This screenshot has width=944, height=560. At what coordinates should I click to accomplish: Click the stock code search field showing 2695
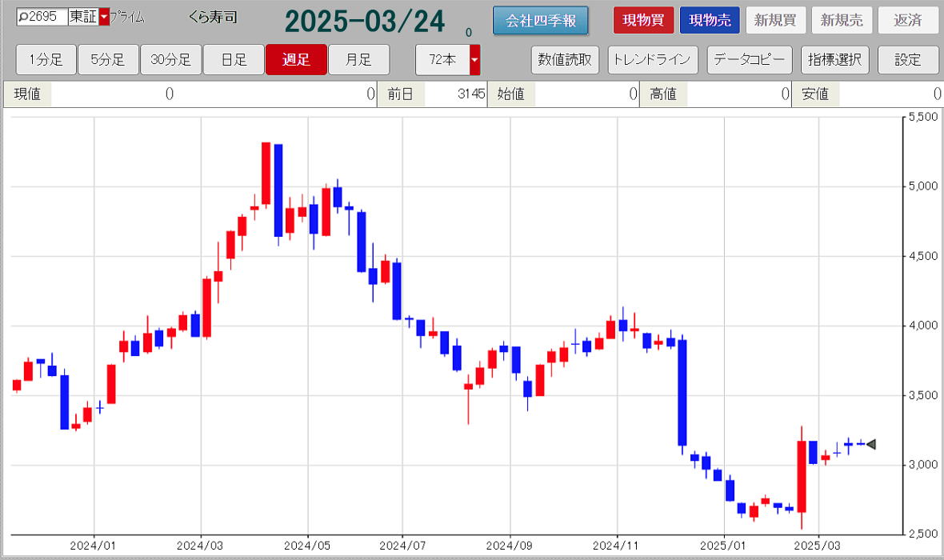42,17
